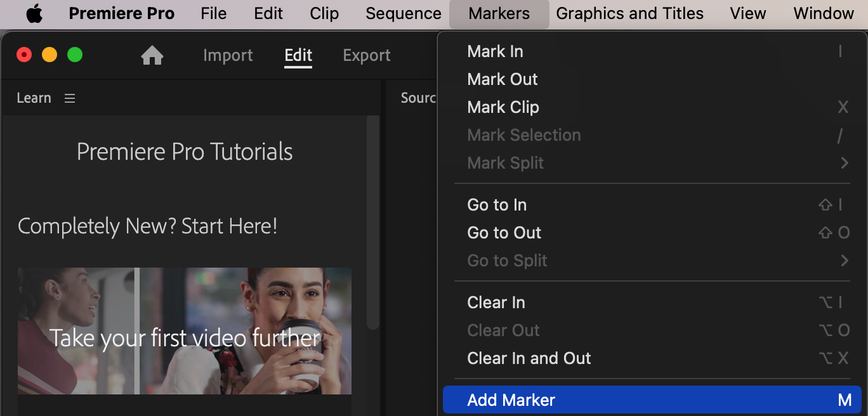This screenshot has width=868, height=416.
Task: Choose Mark Clip from the menu
Action: [x=652, y=107]
